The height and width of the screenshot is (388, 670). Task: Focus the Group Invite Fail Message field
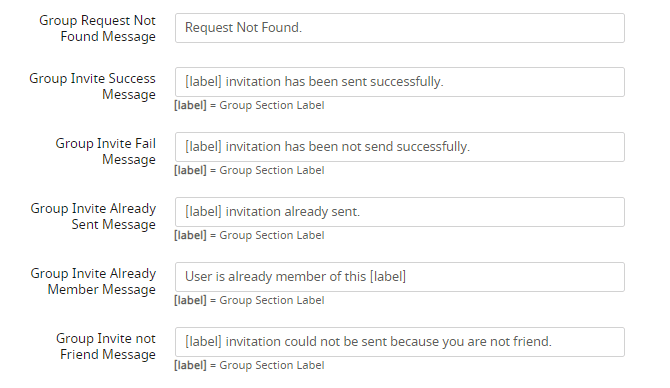coord(400,147)
